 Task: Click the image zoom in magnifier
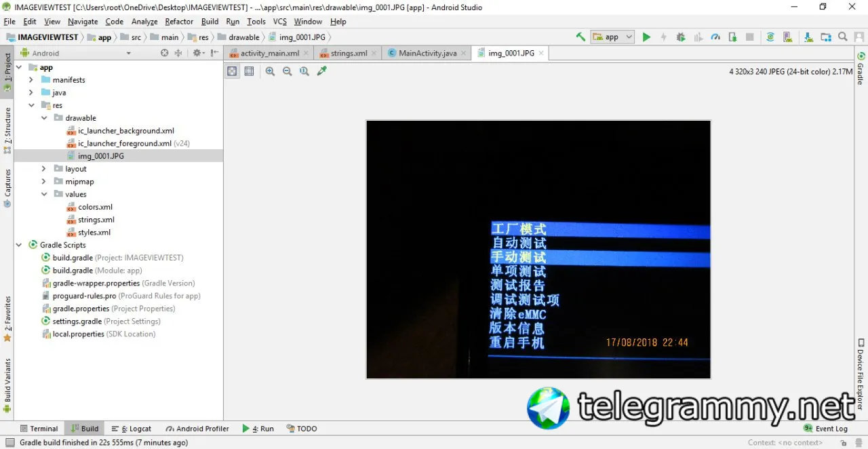(x=270, y=71)
